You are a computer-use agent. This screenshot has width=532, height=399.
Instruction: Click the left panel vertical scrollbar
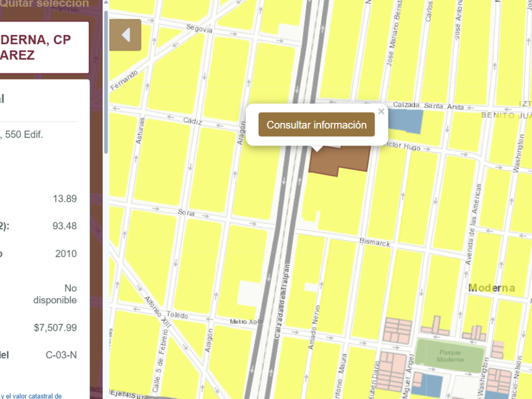tap(106, 76)
